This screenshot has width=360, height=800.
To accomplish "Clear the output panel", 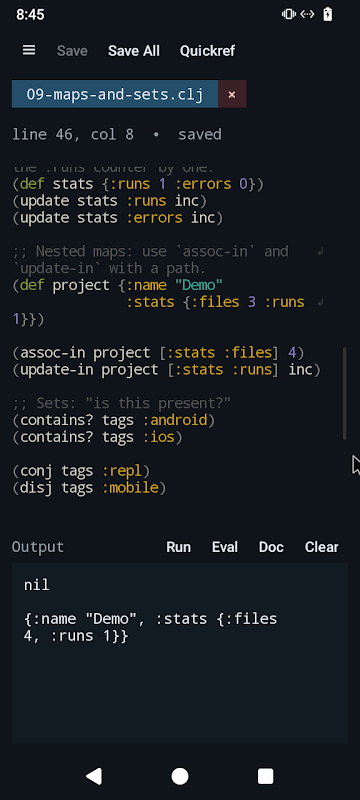I will [x=321, y=547].
